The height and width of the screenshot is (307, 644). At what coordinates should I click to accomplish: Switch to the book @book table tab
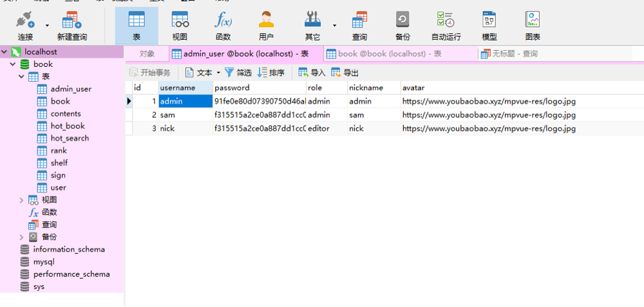pos(401,54)
